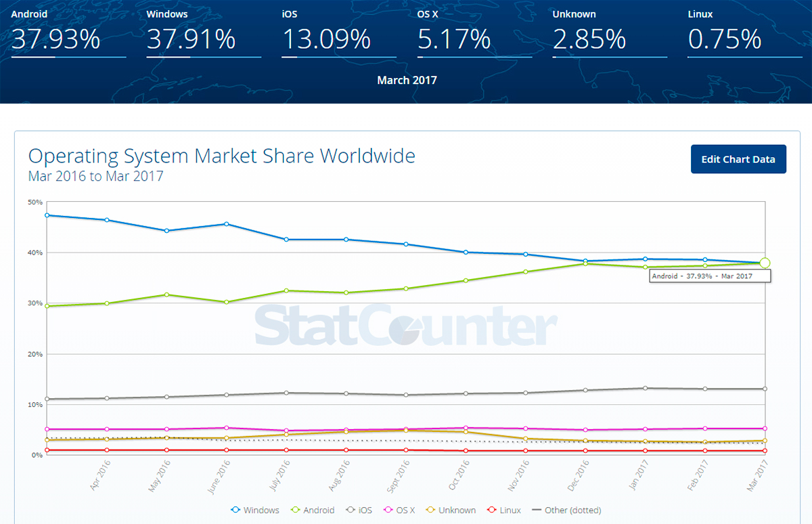The image size is (812, 524).
Task: Click the Operating System Market Share Worldwide title
Action: click(x=221, y=156)
